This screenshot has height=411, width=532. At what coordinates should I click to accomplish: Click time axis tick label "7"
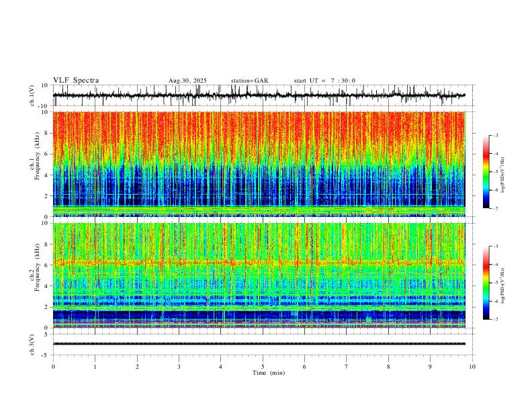click(x=347, y=367)
